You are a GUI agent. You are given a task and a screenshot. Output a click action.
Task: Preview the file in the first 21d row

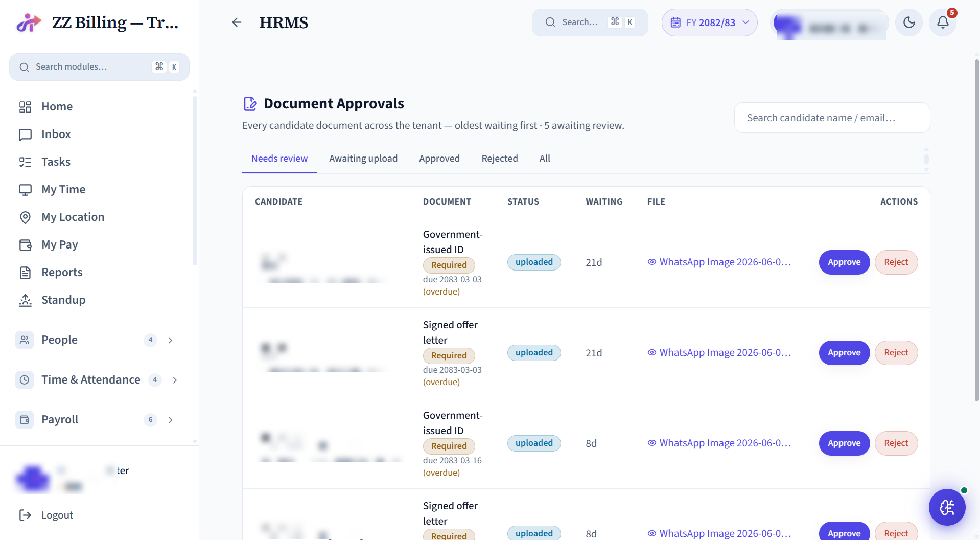719,262
